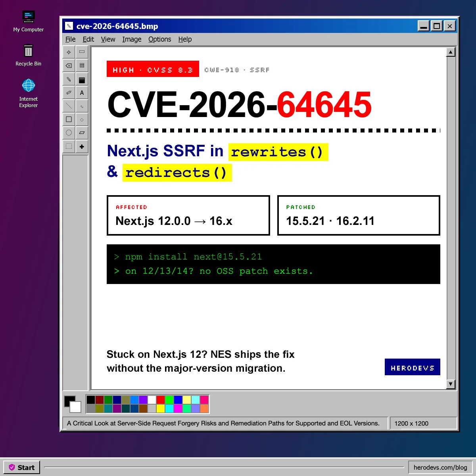
Task: Click the red HIGH · CVSS 8.3 badge
Action: coord(153,69)
